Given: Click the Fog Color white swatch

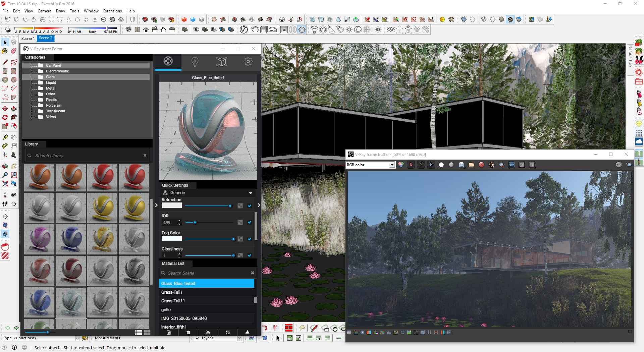Looking at the screenshot, I should tap(171, 239).
